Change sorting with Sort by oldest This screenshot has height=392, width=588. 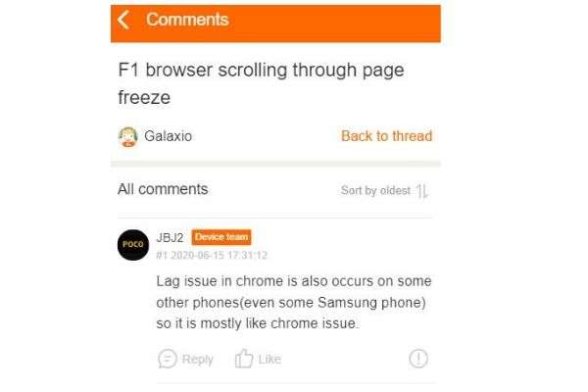(x=375, y=190)
